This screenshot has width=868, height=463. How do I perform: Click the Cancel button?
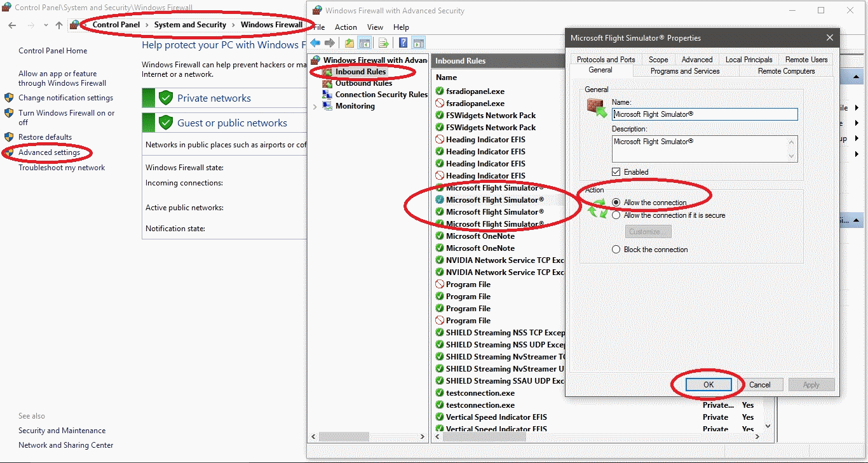point(760,385)
